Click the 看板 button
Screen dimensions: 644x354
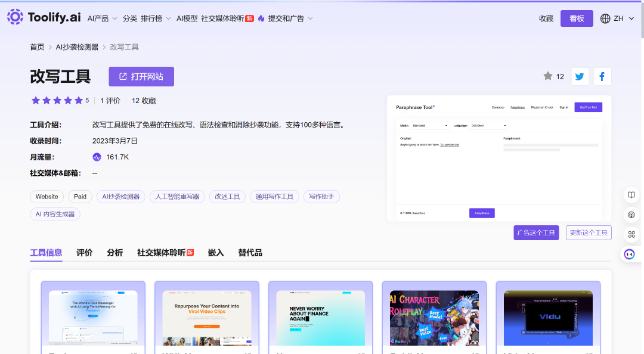tap(577, 18)
